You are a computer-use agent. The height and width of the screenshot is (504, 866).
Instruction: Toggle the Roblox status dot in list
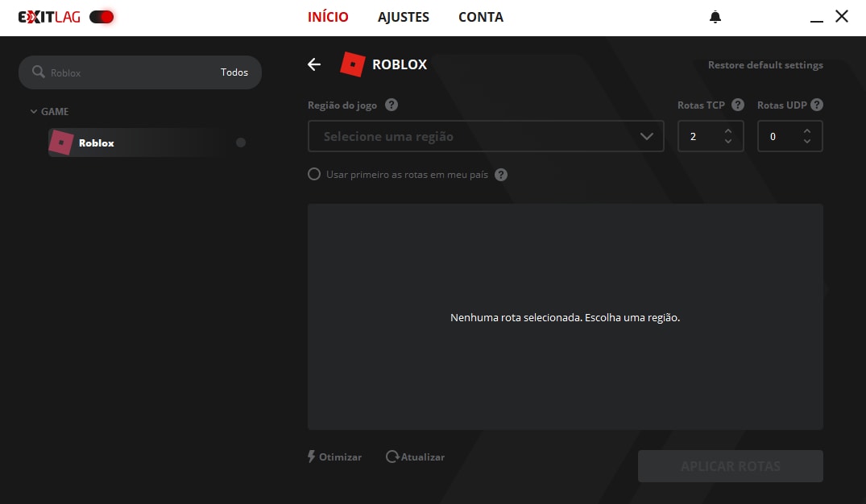241,143
